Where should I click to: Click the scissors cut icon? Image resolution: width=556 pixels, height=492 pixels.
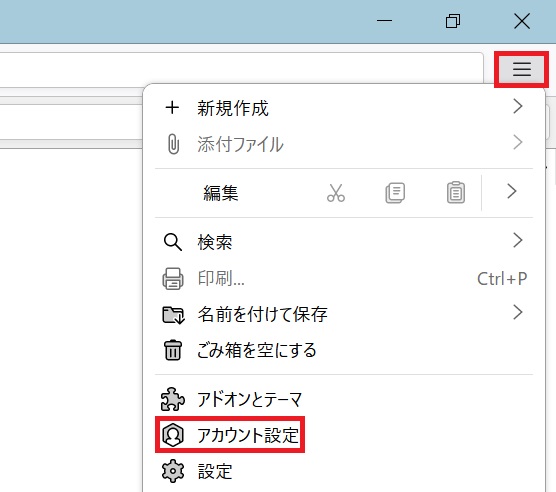(336, 193)
